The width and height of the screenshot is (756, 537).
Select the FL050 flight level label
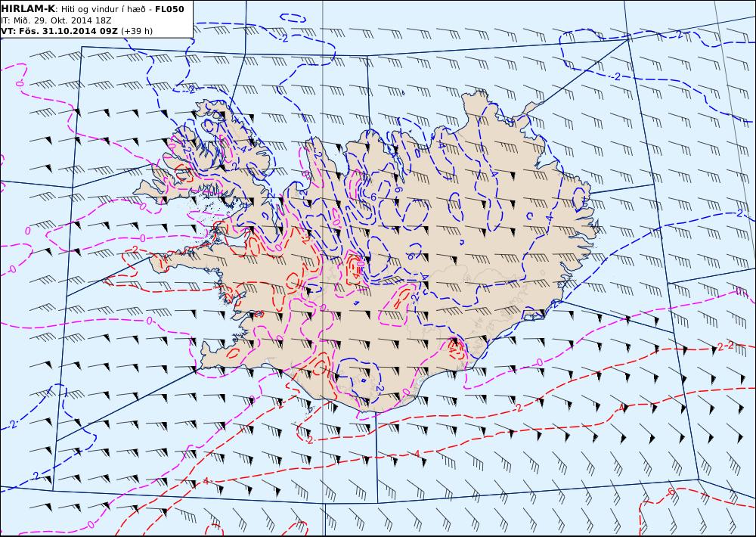point(169,9)
